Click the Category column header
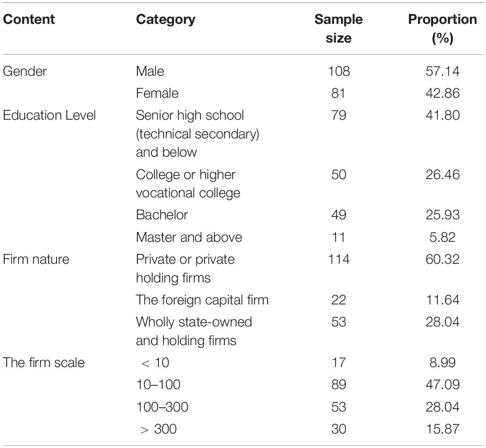Image resolution: width=486 pixels, height=448 pixels. click(x=165, y=20)
